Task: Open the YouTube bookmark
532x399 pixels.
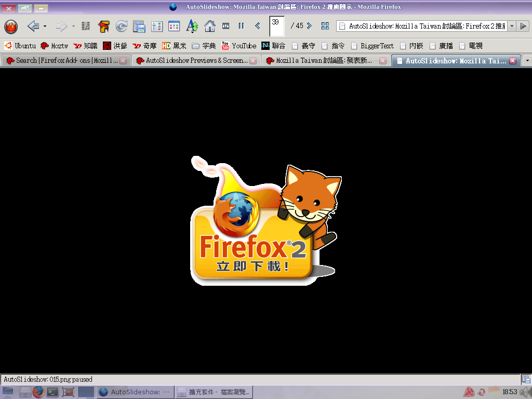Action: point(239,46)
